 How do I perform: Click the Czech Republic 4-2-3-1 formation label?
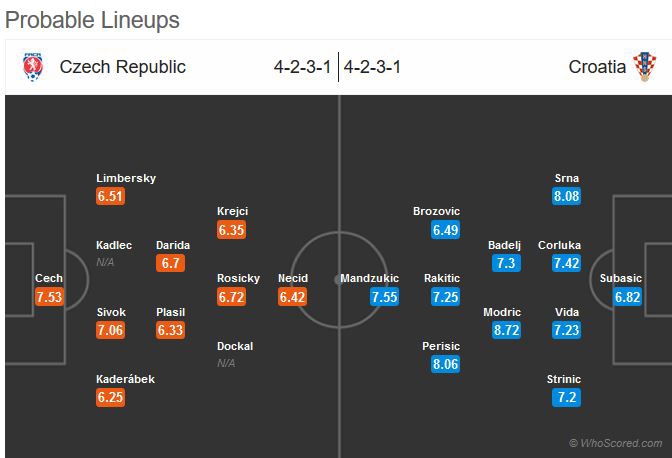[302, 67]
